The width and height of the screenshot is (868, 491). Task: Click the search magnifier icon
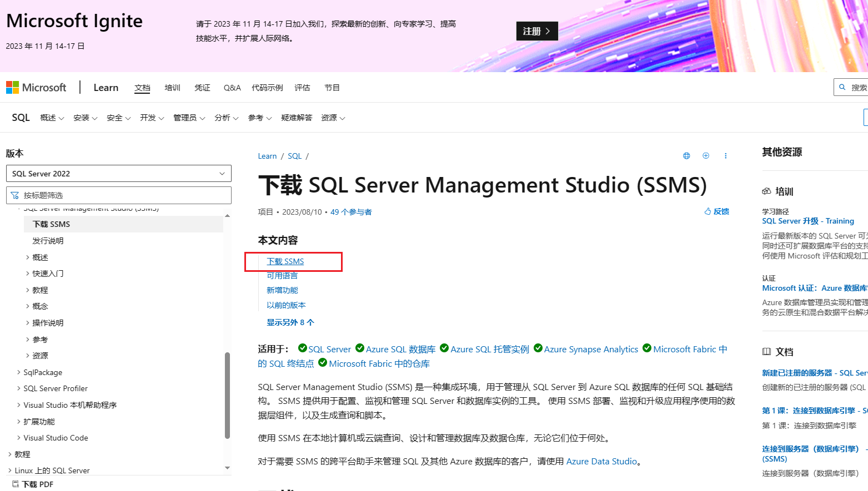coord(842,88)
